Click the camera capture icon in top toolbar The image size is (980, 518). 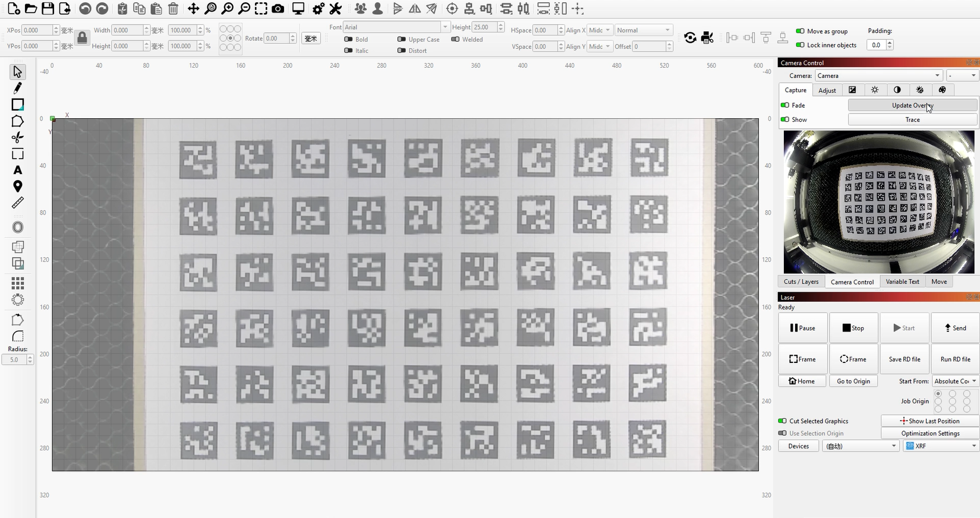coord(278,9)
